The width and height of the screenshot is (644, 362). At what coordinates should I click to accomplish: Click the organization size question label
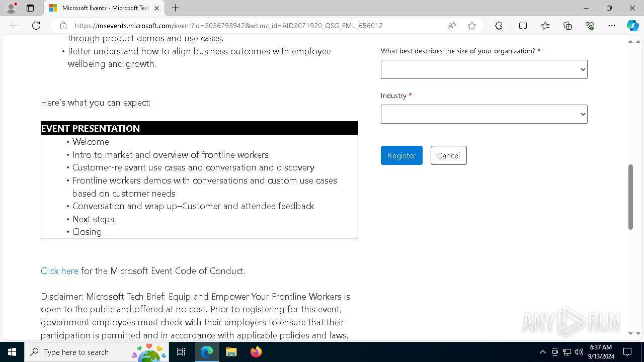pos(458,51)
